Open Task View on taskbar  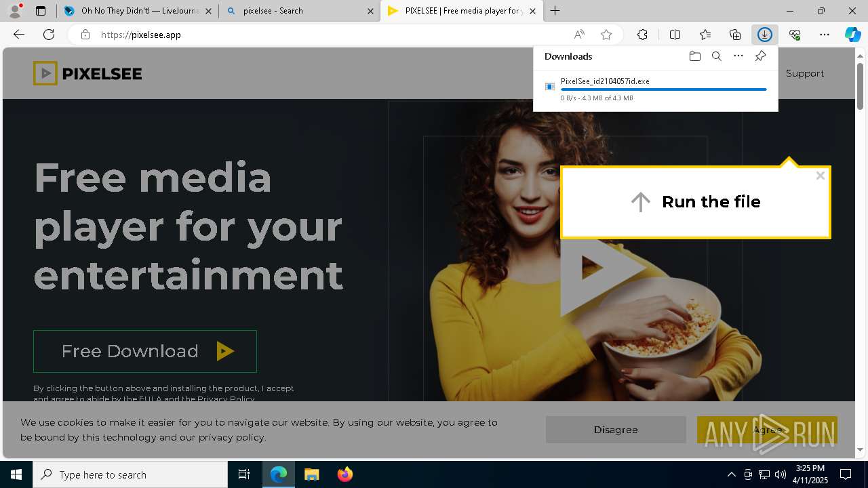244,474
